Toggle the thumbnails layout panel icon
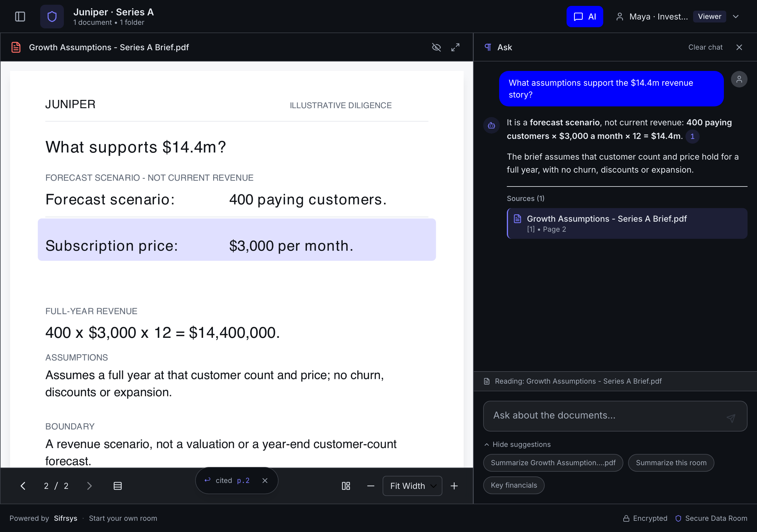757x532 pixels. point(346,486)
